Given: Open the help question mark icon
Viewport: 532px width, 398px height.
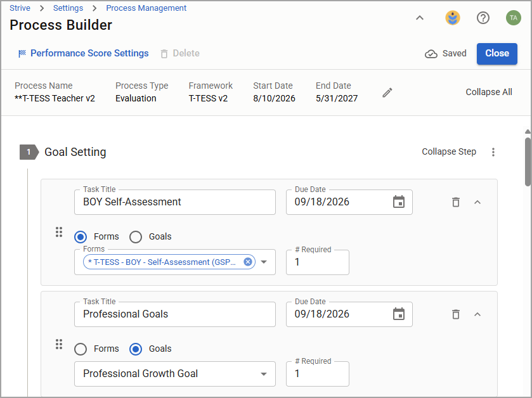Looking at the screenshot, I should [x=483, y=18].
